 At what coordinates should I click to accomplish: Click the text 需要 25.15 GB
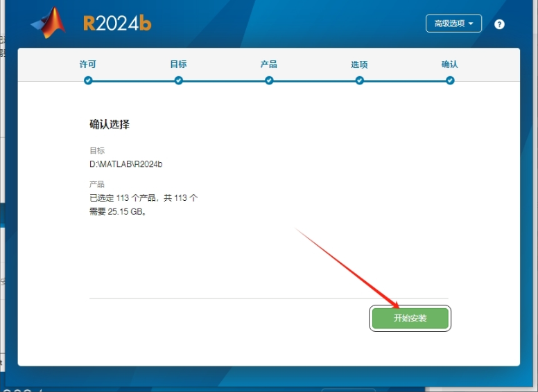click(x=118, y=211)
